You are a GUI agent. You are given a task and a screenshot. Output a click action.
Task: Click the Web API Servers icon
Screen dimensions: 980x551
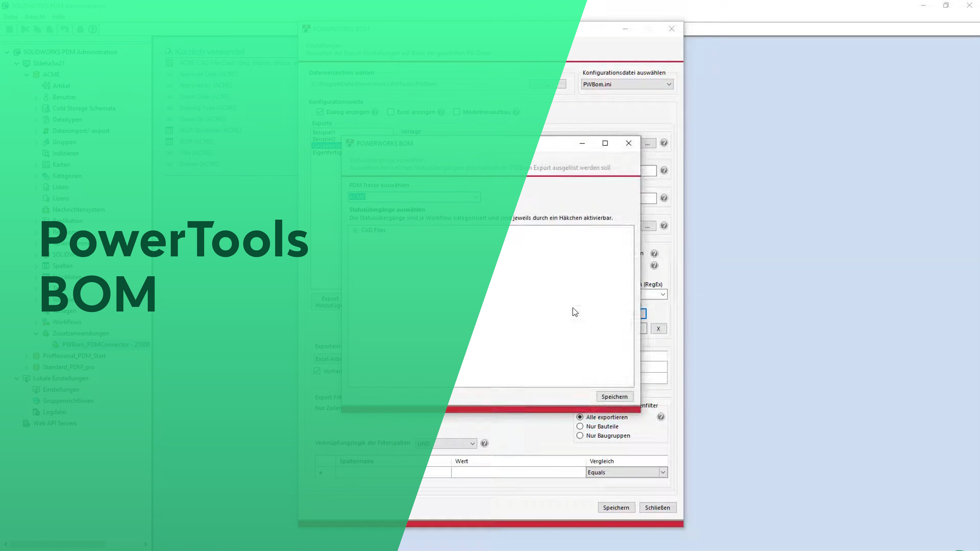coord(26,423)
